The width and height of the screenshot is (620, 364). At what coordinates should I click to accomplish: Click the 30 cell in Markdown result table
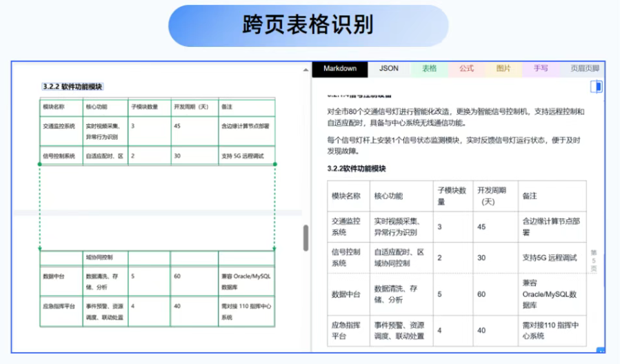pyautogui.click(x=495, y=258)
